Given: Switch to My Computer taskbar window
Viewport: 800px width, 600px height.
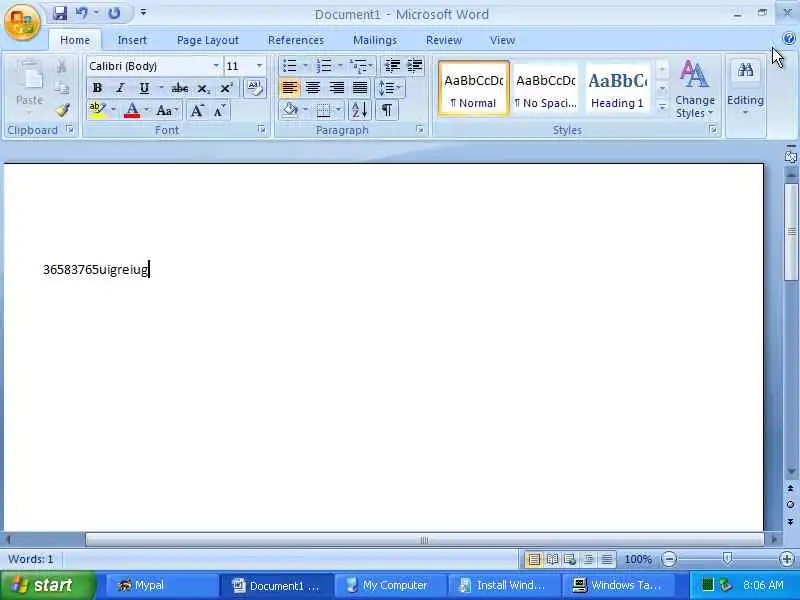Looking at the screenshot, I should 390,585.
